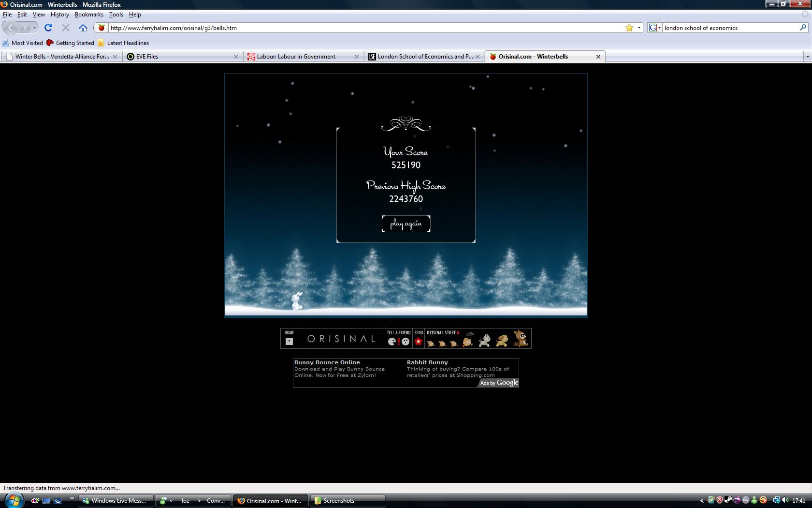This screenshot has height=508, width=812.
Task: Switch to Windows Live Messenger taskbar window
Action: tap(116, 501)
